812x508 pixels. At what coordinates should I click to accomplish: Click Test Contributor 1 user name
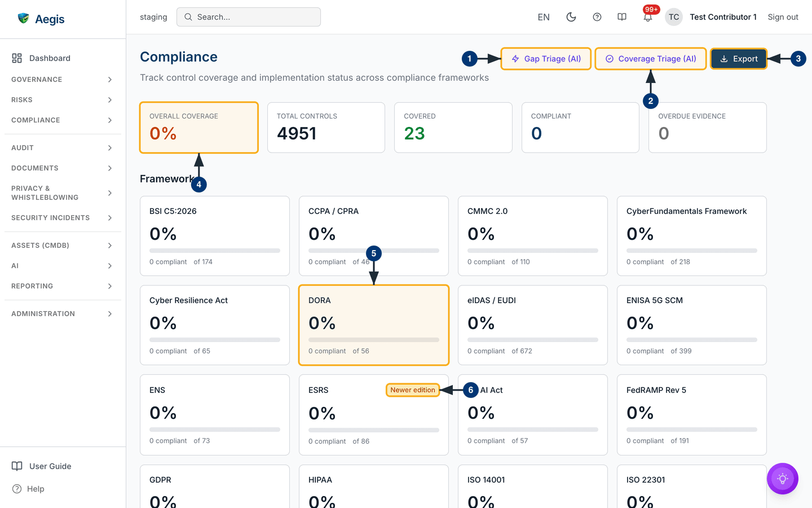tap(723, 17)
